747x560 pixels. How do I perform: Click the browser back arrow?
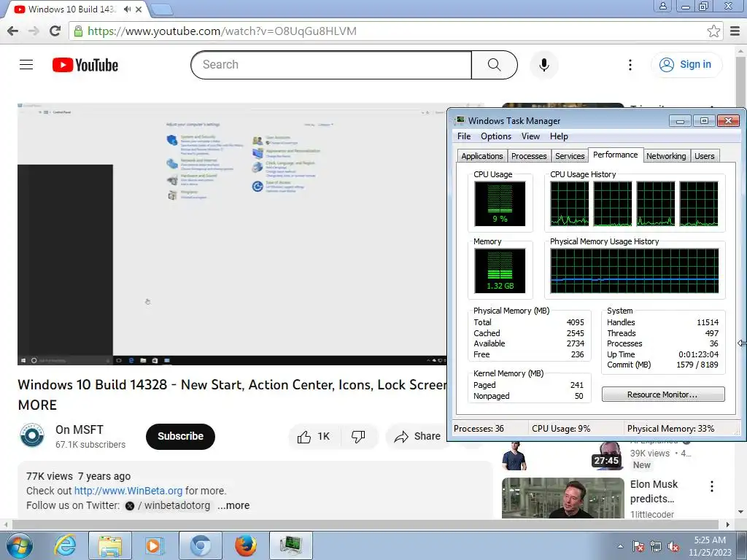click(13, 31)
